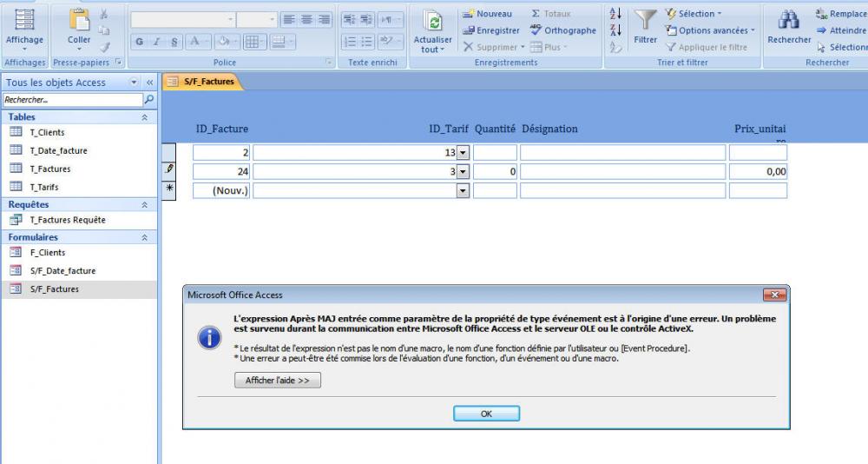Collapse the Requêtes group
868x464 pixels.
pos(144,204)
